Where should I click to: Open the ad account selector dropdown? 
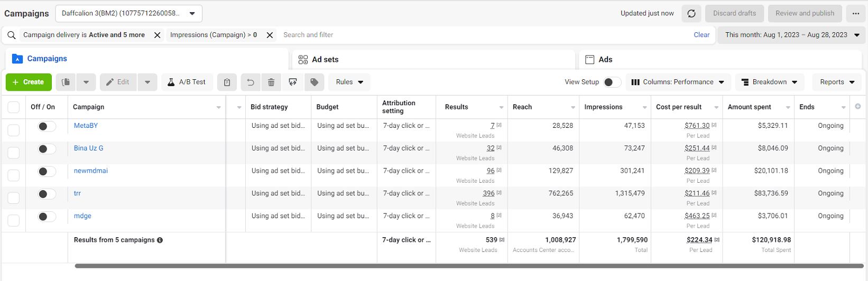coord(128,14)
